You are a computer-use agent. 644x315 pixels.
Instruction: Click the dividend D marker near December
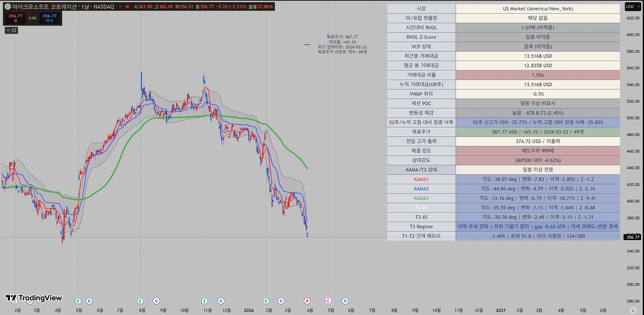221,301
